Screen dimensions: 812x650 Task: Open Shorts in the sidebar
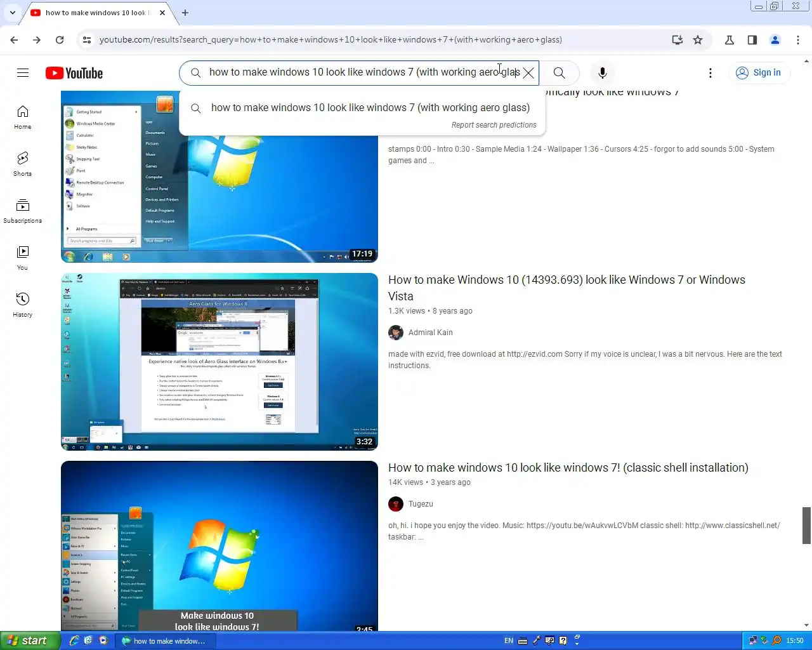[23, 164]
